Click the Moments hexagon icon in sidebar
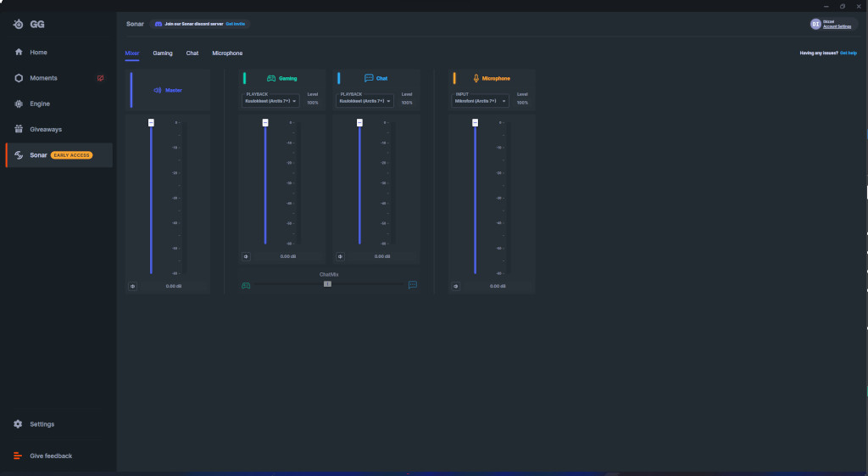Image resolution: width=868 pixels, height=476 pixels. click(x=19, y=78)
